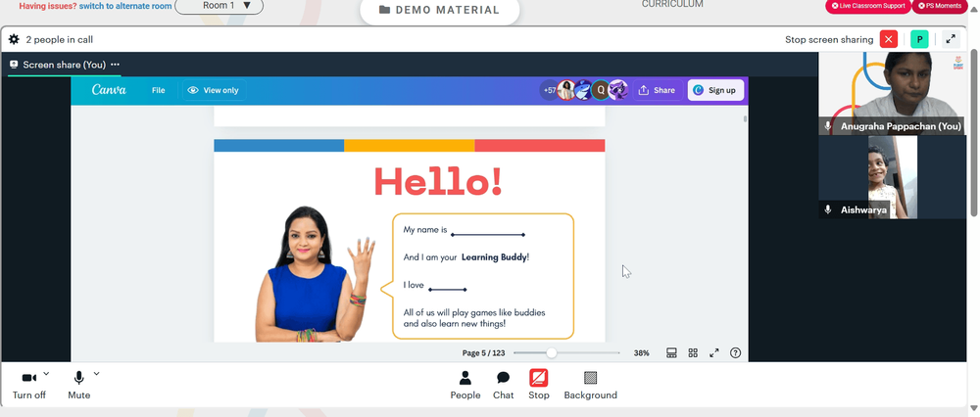The height and width of the screenshot is (417, 980).
Task: Click the green P participant badge
Action: [x=919, y=39]
